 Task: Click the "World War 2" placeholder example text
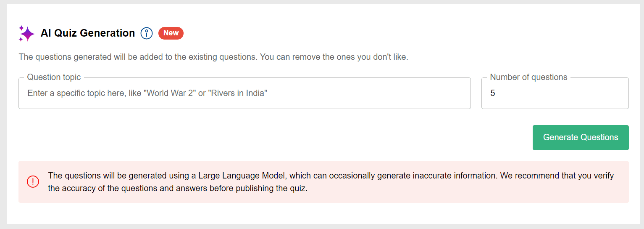pos(170,93)
